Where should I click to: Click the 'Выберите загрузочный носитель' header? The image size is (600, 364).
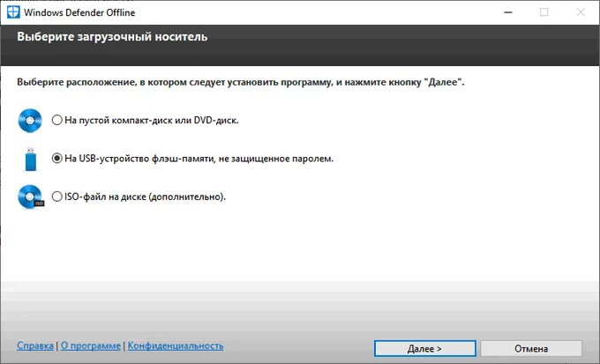point(112,37)
